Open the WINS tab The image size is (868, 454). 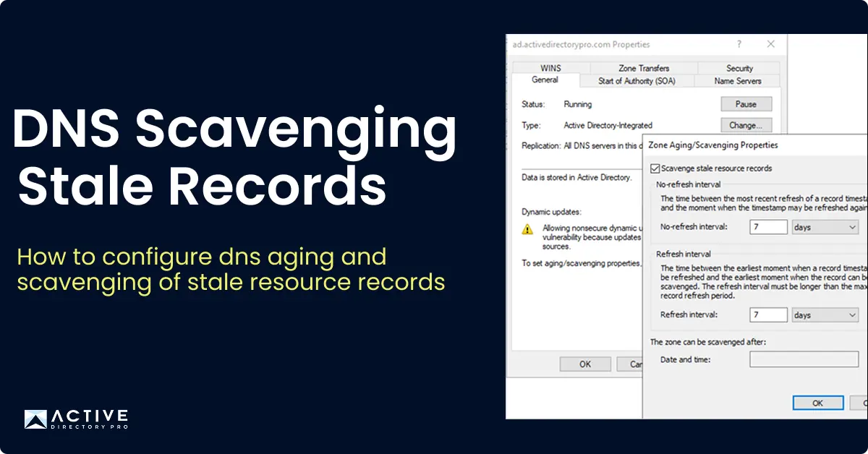tap(550, 68)
